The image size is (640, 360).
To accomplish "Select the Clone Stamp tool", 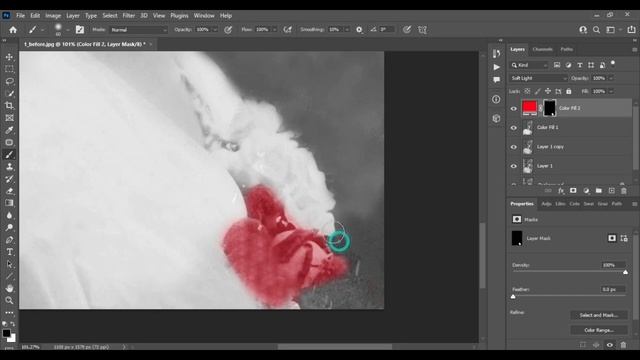I will (9, 167).
